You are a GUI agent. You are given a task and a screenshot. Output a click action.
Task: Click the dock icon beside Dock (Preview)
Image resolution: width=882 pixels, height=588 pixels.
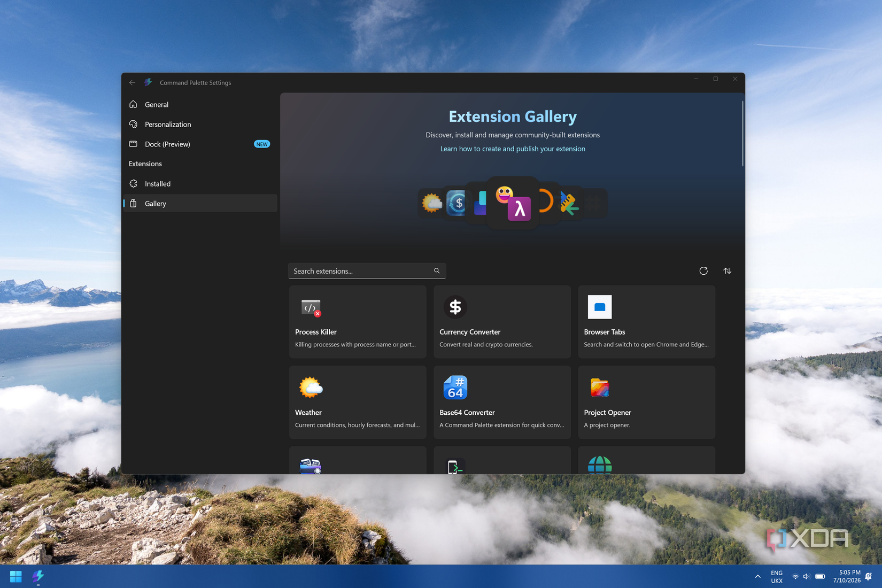click(134, 144)
